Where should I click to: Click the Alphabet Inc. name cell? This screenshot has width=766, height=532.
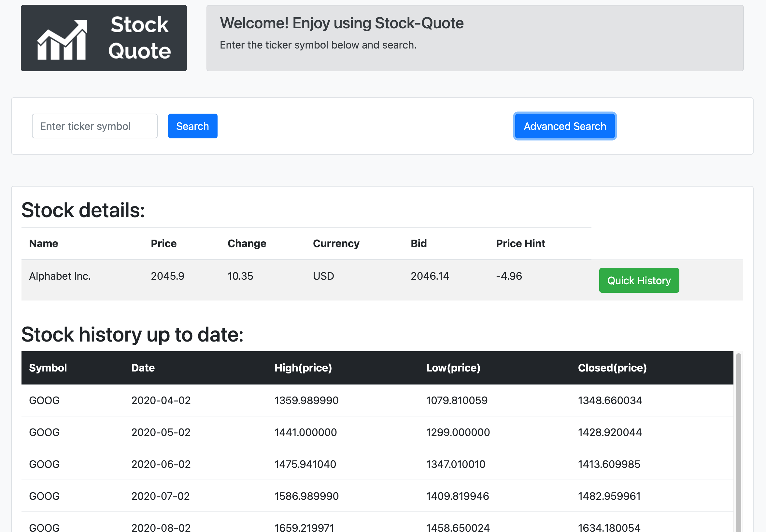tap(60, 276)
